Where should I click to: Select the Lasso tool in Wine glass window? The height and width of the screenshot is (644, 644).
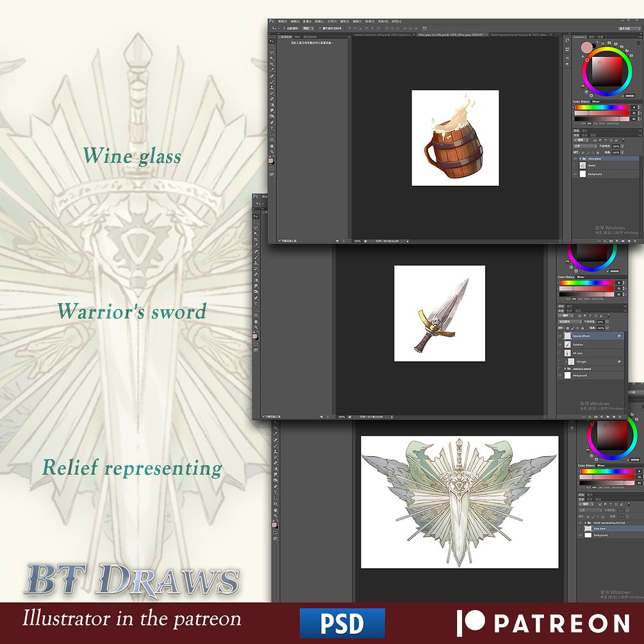tap(272, 52)
